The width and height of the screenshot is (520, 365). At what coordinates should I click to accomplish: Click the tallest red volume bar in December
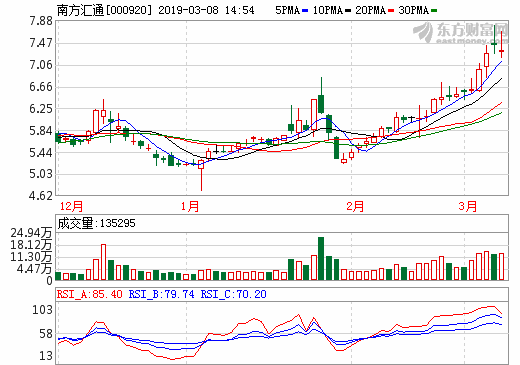pos(103,262)
